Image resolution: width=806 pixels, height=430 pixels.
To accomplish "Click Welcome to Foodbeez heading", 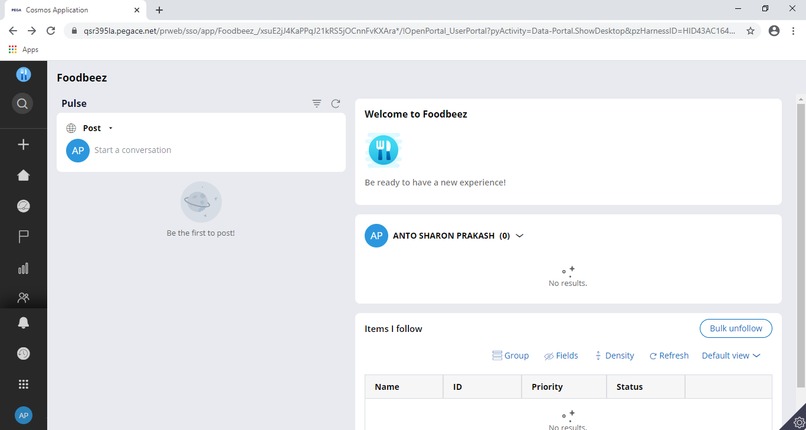I will (416, 114).
